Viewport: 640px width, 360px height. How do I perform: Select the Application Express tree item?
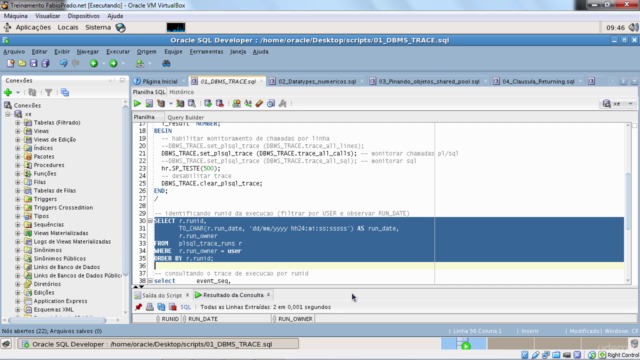coord(60,301)
